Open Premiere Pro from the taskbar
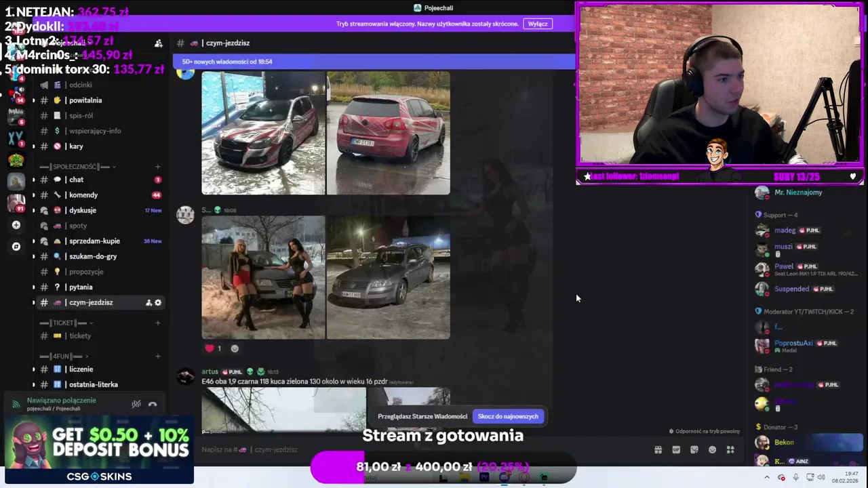868x488 pixels. click(484, 478)
